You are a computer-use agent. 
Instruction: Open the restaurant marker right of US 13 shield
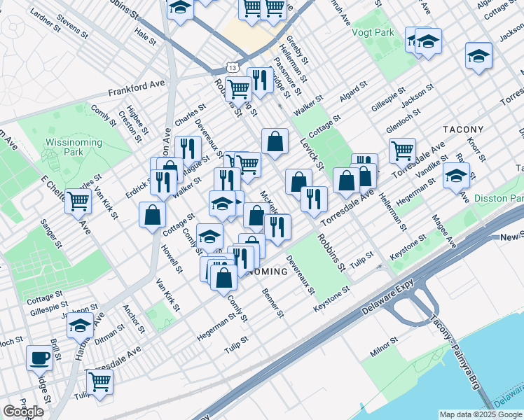pyautogui.click(x=261, y=81)
